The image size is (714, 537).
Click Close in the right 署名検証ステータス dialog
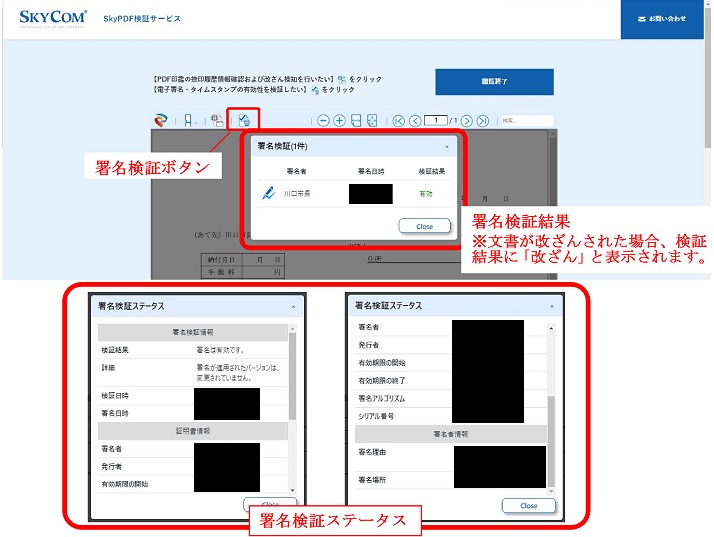click(529, 506)
